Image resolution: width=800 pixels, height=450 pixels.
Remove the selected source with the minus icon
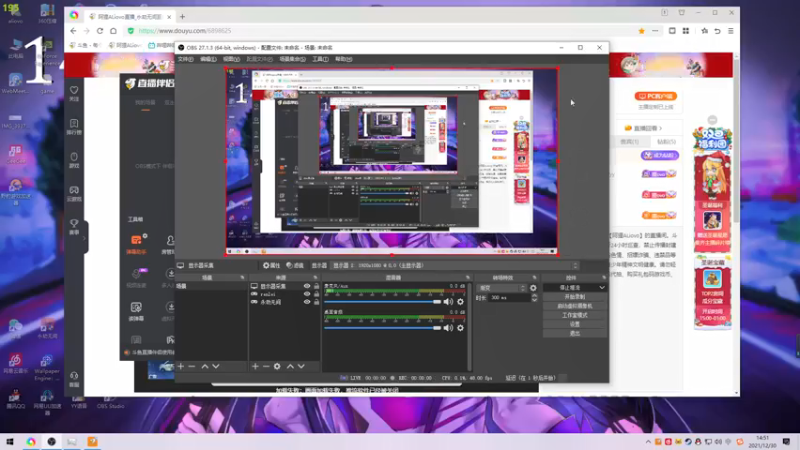click(x=266, y=366)
